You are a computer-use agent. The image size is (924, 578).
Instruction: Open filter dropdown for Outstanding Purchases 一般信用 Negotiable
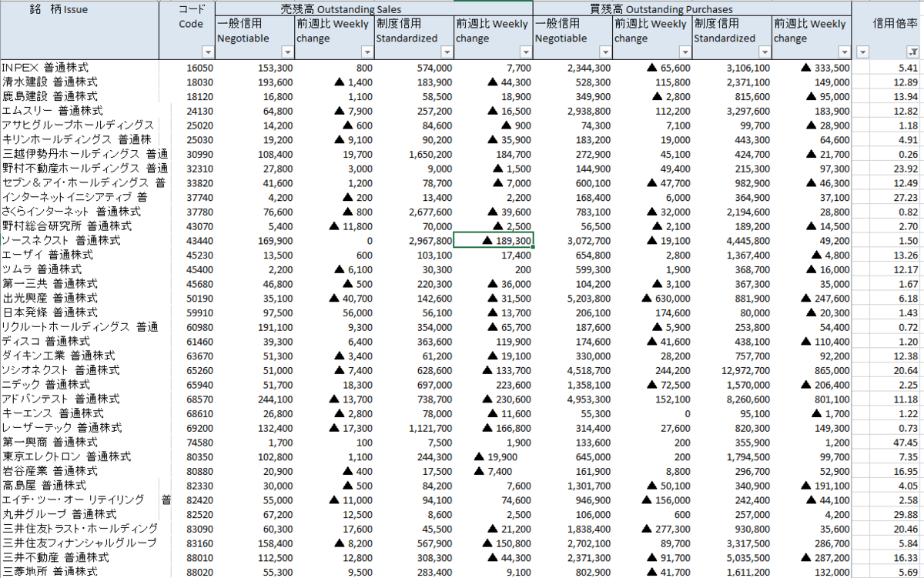tap(605, 52)
